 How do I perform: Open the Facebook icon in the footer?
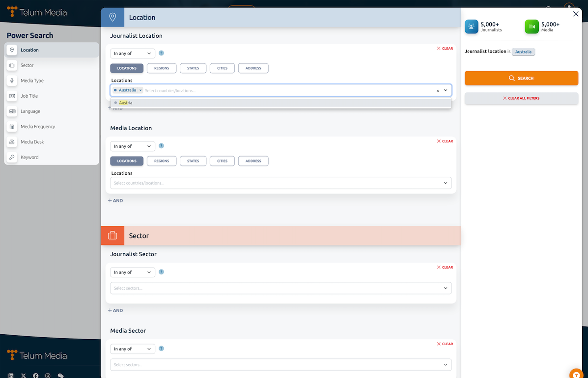click(x=36, y=376)
